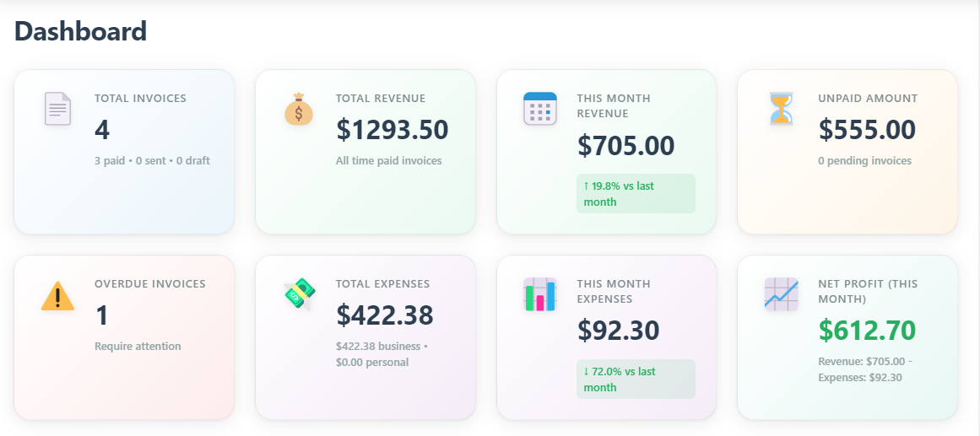Click the 72.0% vs last month badge
This screenshot has height=436, width=980.
pos(635,379)
